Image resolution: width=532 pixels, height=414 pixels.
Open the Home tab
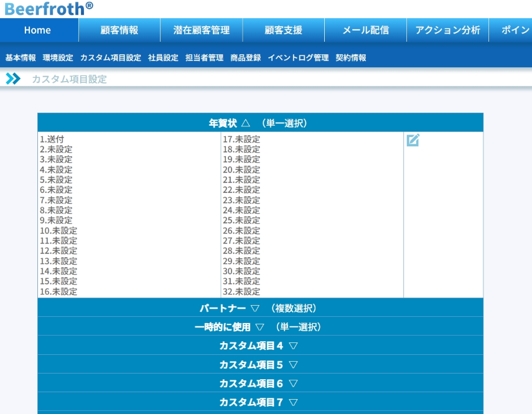tap(37, 30)
